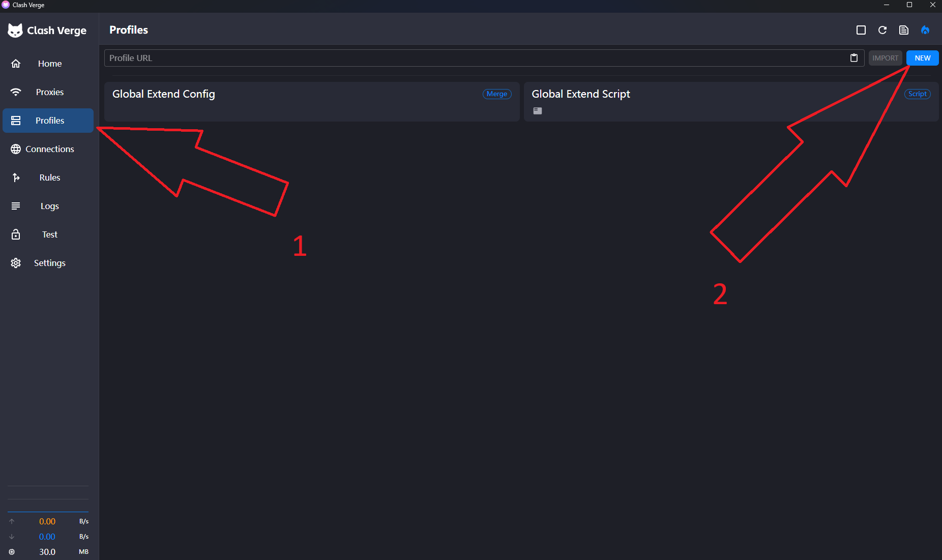
Task: Click the Test lock icon
Action: 16,234
